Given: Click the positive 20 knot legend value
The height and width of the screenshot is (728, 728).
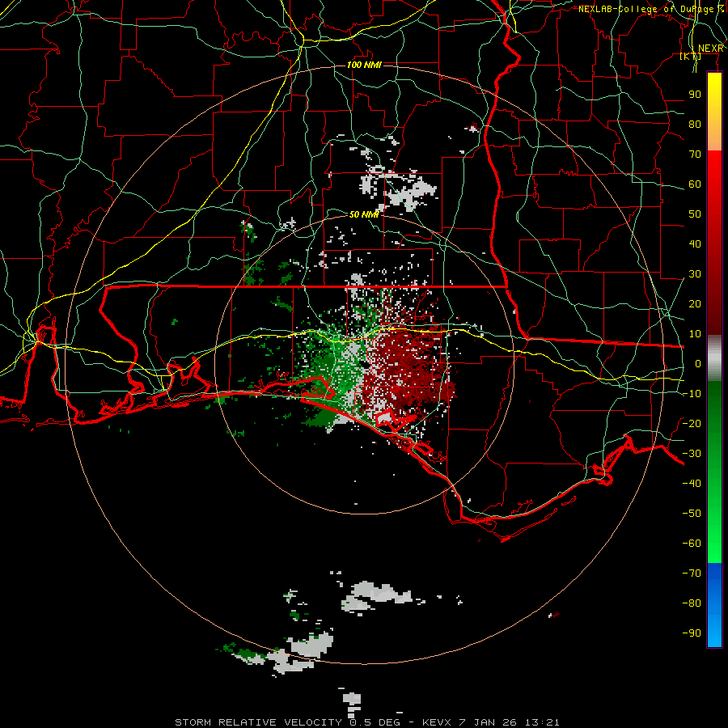Looking at the screenshot, I should pyautogui.click(x=695, y=303).
